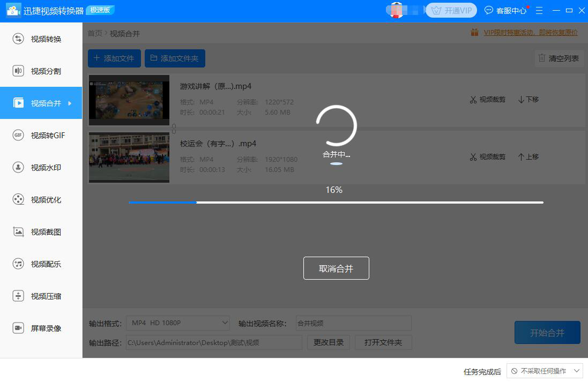588x382 pixels.
Task: Click file name 校运会（有字...）.mp4
Action: 218,144
